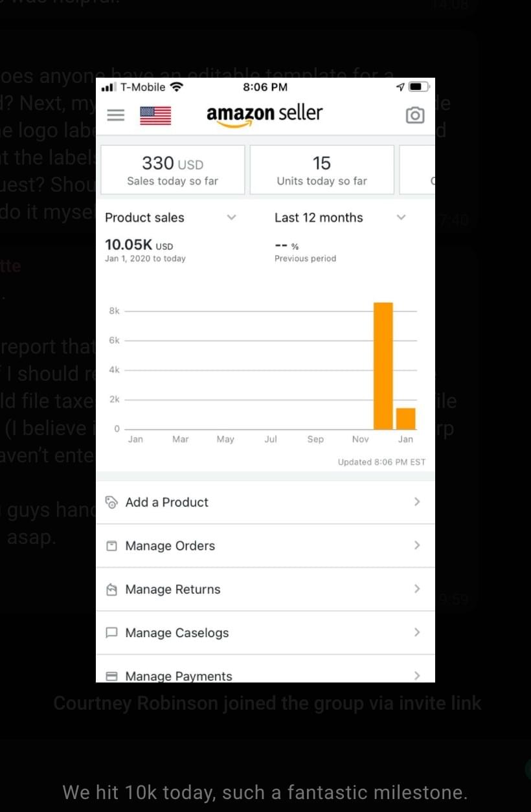Screen dimensions: 531x812
Task: Open the camera scan icon
Action: click(x=414, y=115)
